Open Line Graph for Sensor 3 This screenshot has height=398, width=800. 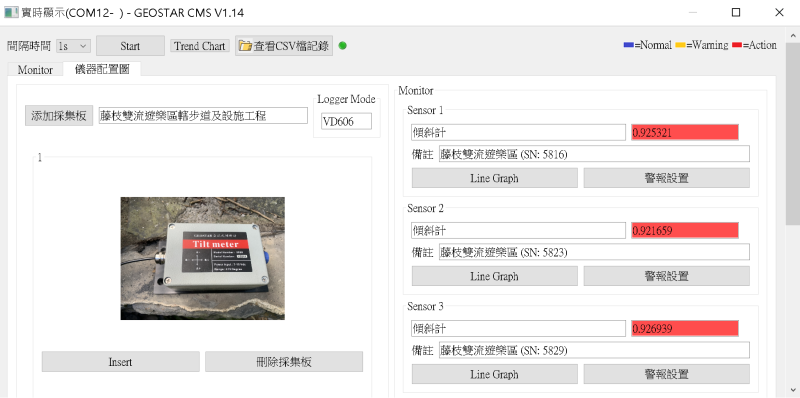pos(494,374)
